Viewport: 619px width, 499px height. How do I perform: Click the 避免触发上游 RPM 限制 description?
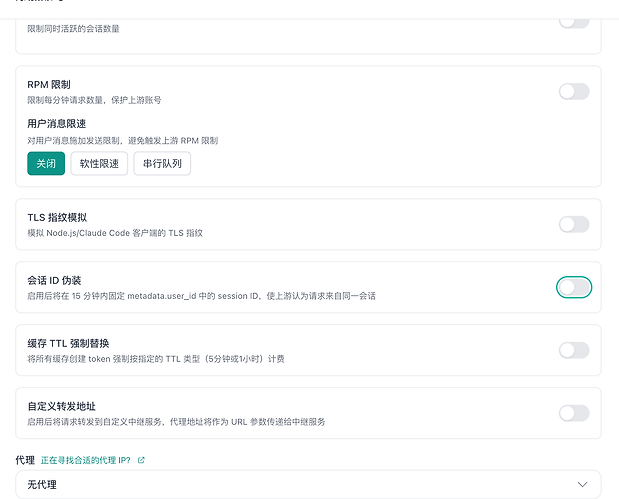point(123,141)
